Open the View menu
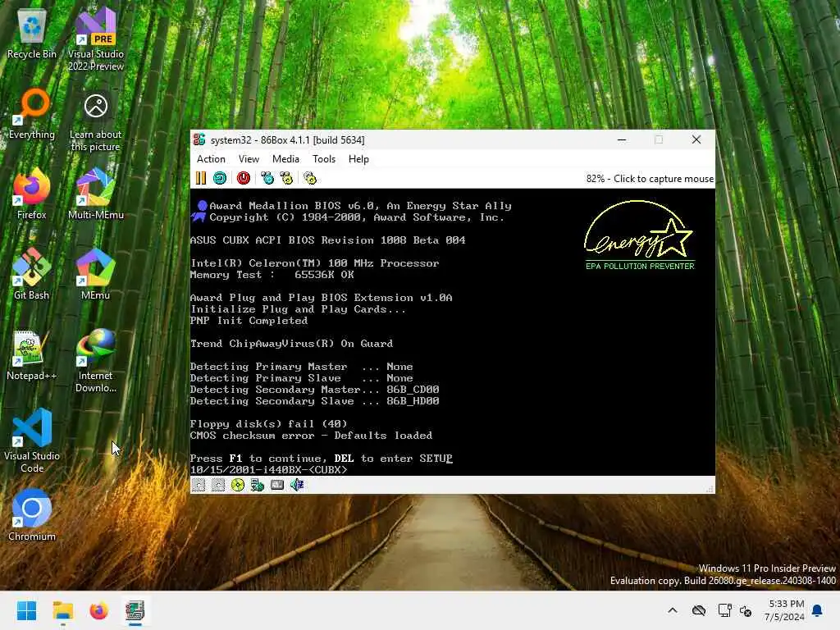840x630 pixels. tap(249, 159)
